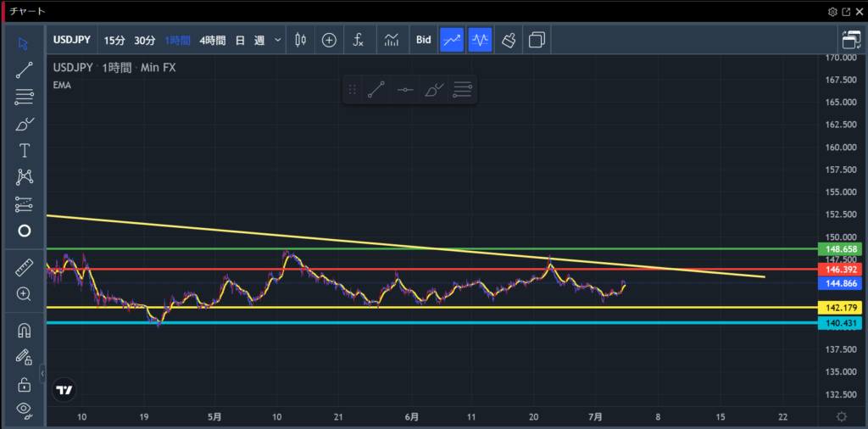Viewport: 868px width, 429px height.
Task: Toggle lock all drawings
Action: (24, 383)
